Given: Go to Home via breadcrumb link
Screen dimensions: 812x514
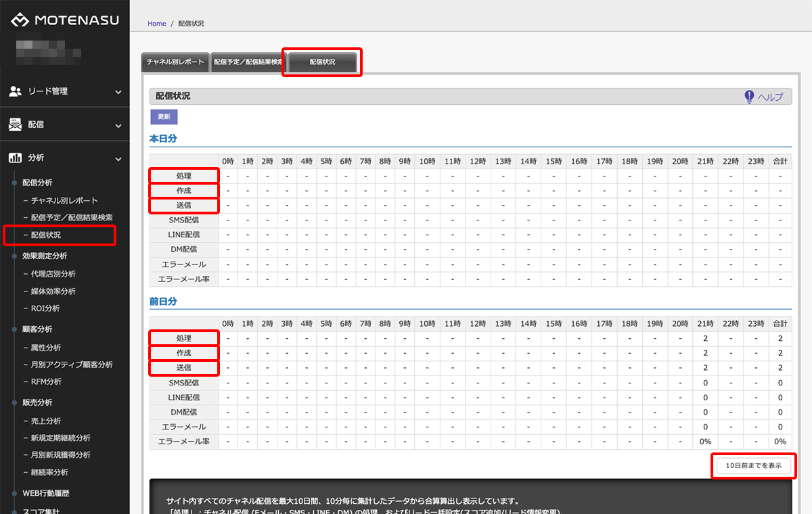Looking at the screenshot, I should 157,24.
